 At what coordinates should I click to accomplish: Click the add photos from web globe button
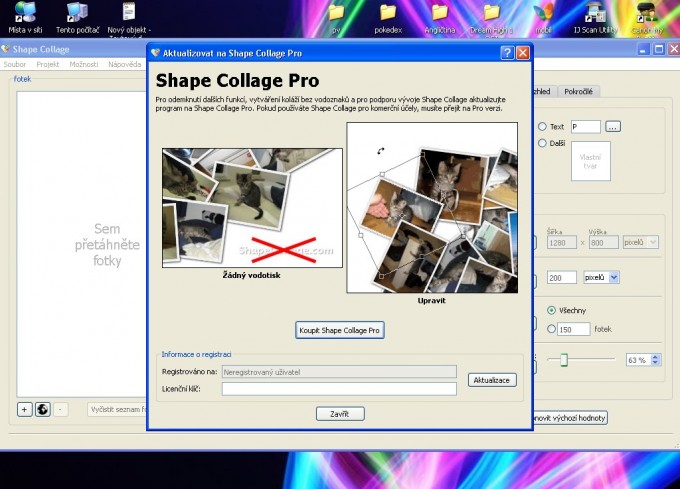point(42,409)
